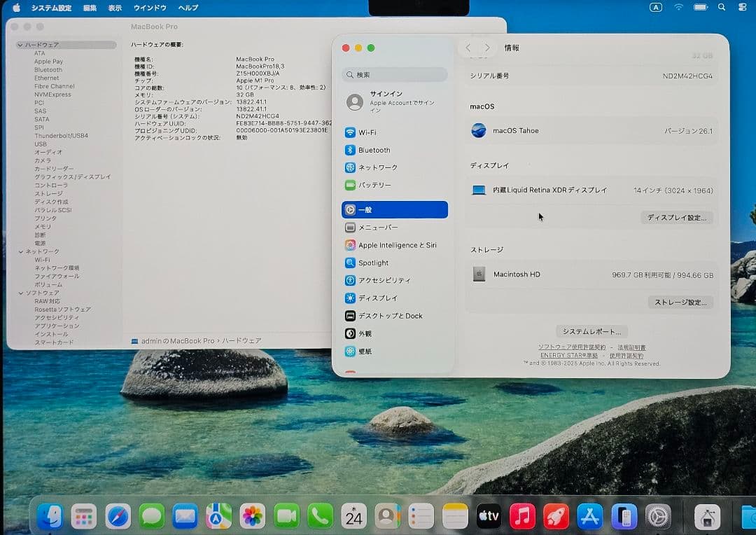This screenshot has width=756, height=535.
Task: Click the システムレポート button
Action: 591,331
